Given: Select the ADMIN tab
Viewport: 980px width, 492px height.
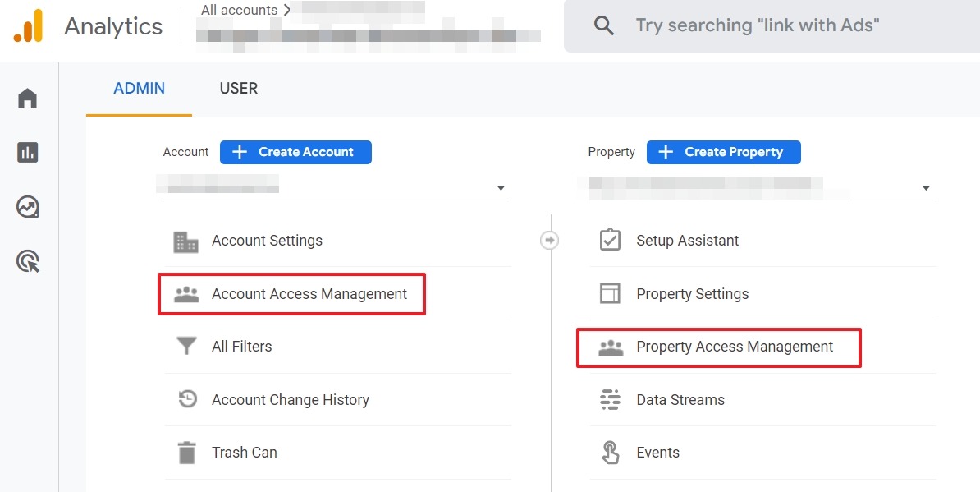Looking at the screenshot, I should (x=138, y=88).
